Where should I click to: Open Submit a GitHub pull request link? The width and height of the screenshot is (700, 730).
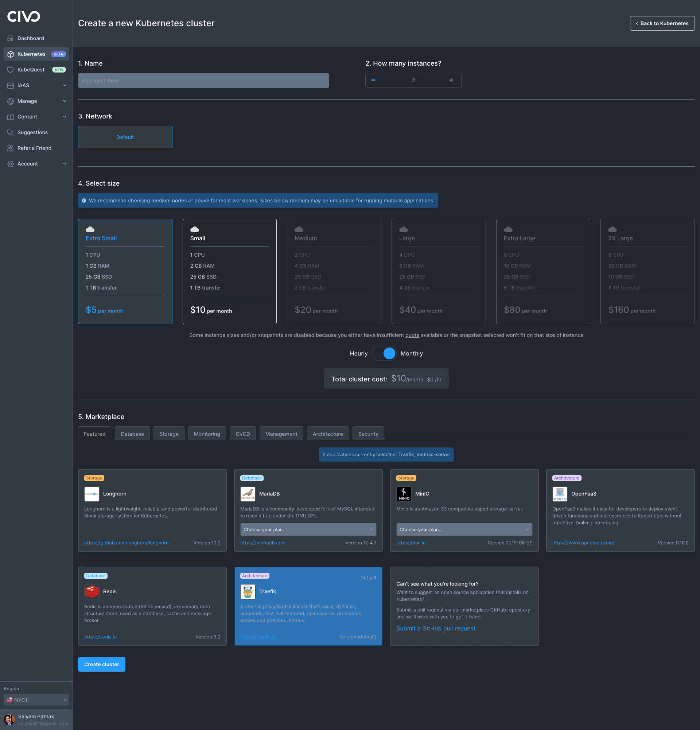(x=436, y=628)
